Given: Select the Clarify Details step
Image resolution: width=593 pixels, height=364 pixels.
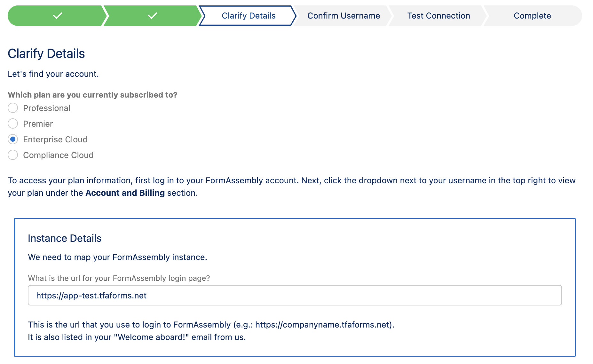Looking at the screenshot, I should tap(249, 16).
